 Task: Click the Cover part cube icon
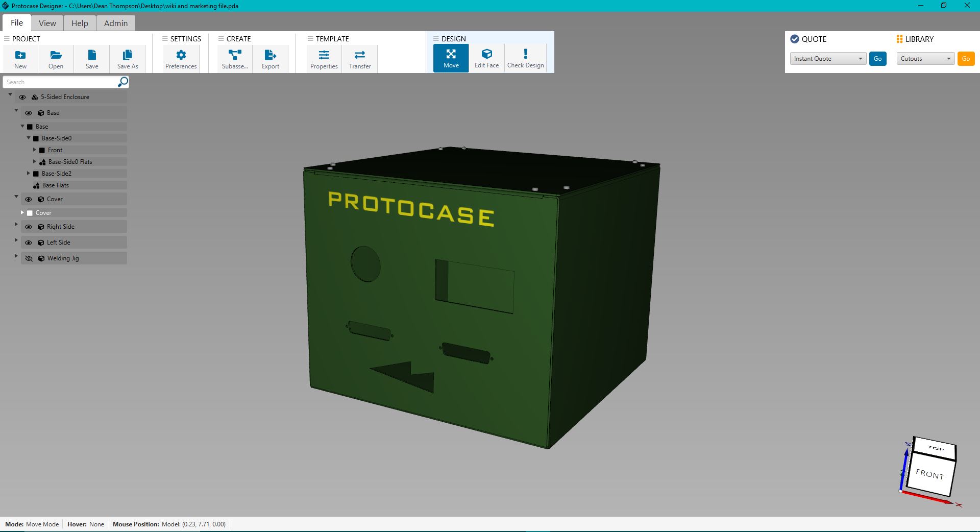(41, 199)
